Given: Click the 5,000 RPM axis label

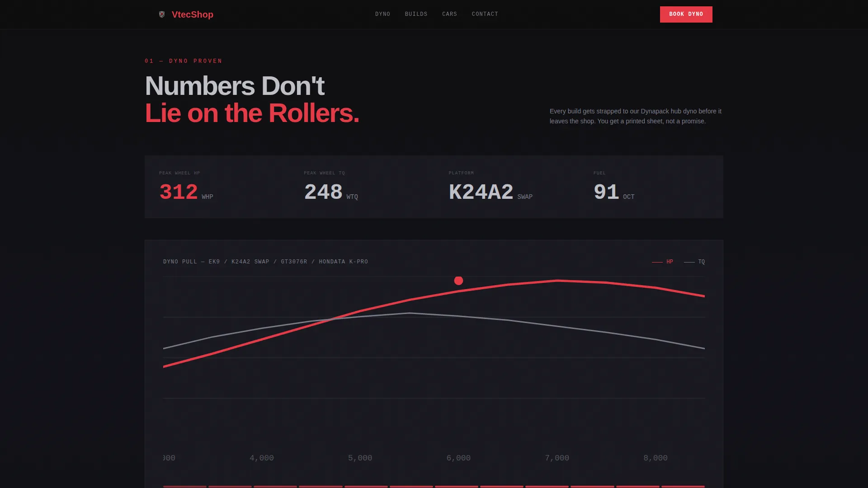Looking at the screenshot, I should [360, 458].
